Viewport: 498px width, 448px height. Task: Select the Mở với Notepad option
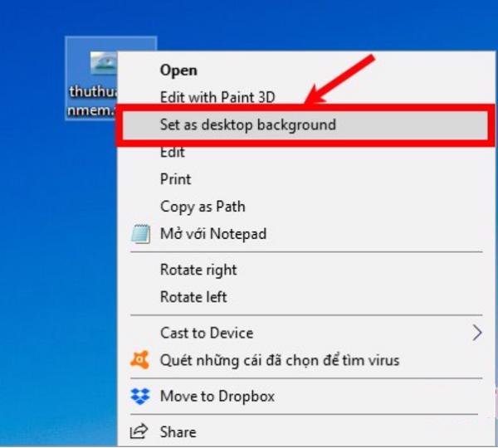212,234
